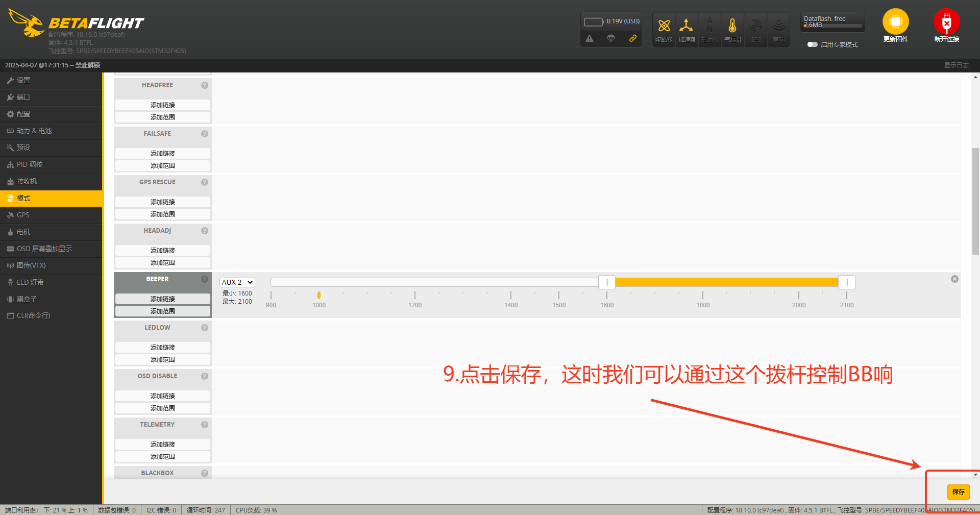Image resolution: width=980 pixels, height=515 pixels.
Task: Open the OSD 屏幕叠加显示 tab
Action: point(51,249)
